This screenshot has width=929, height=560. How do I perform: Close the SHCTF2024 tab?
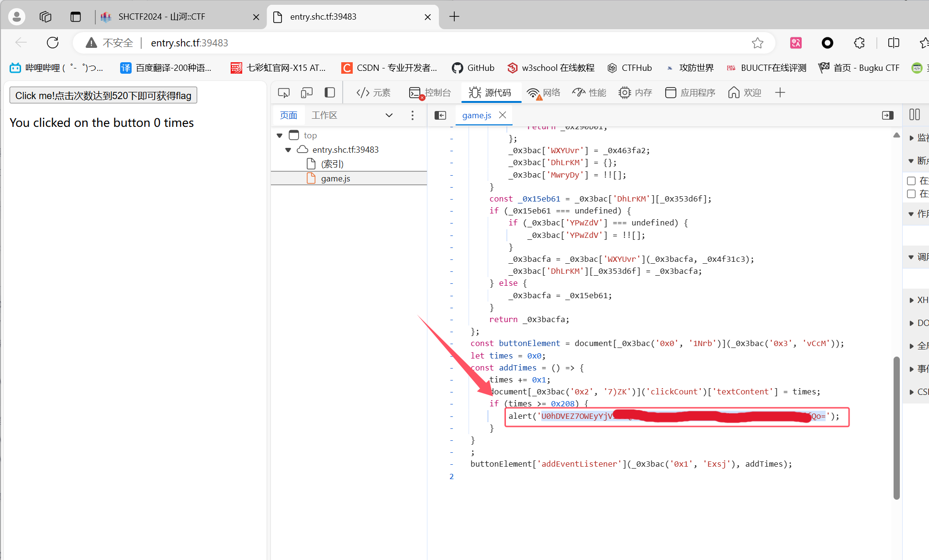pos(256,17)
